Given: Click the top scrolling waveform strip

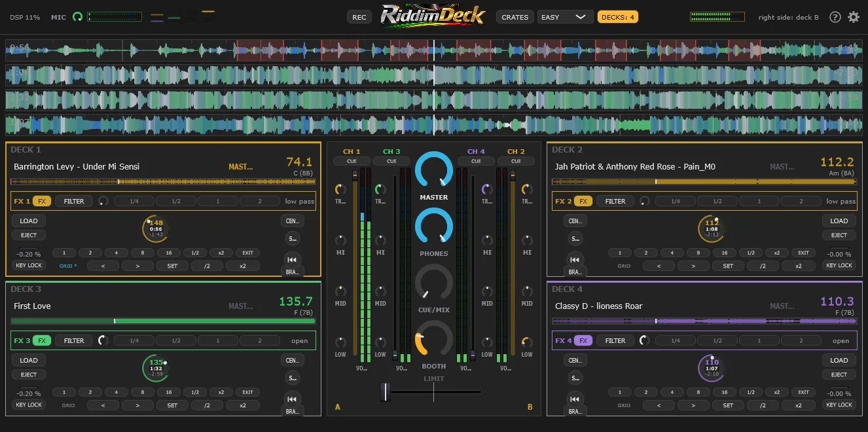Looking at the screenshot, I should (434, 50).
